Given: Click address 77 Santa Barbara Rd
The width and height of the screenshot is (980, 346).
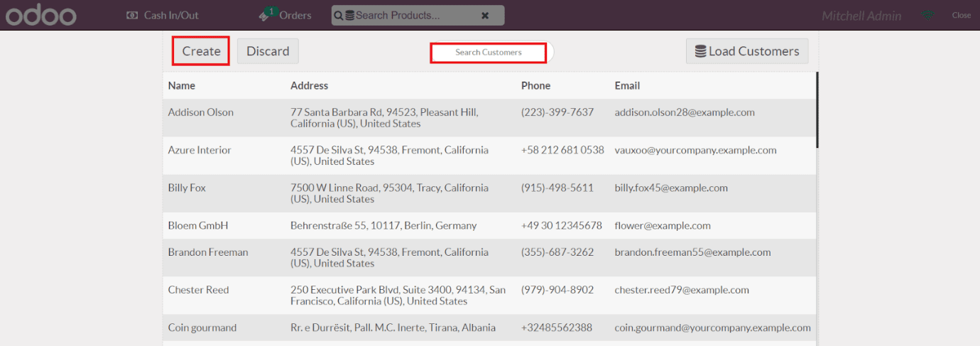Looking at the screenshot, I should click(x=384, y=118).
